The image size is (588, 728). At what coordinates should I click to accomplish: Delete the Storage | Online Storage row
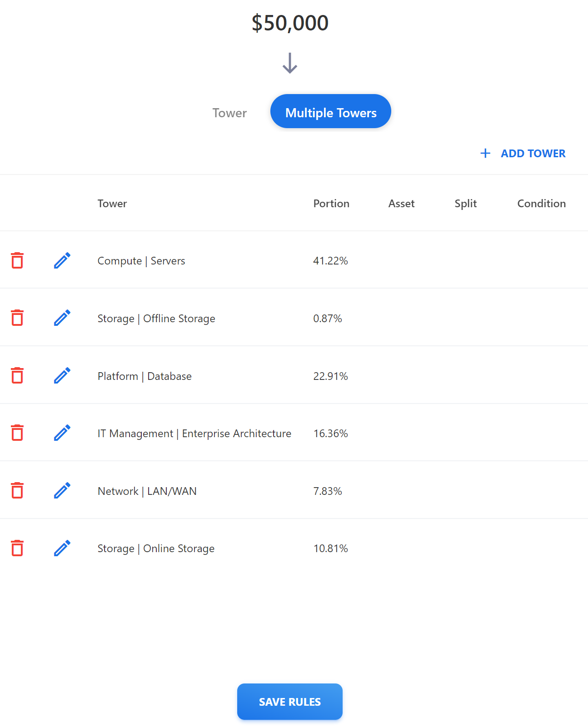[x=17, y=548]
